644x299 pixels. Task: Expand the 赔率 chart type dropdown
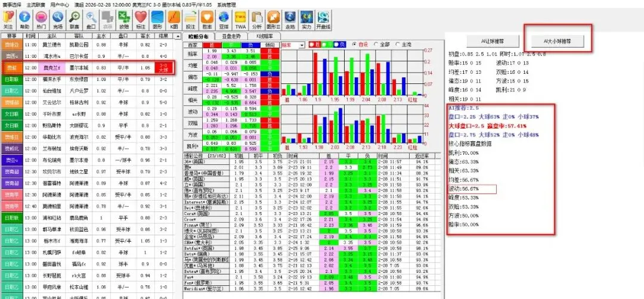302,45
